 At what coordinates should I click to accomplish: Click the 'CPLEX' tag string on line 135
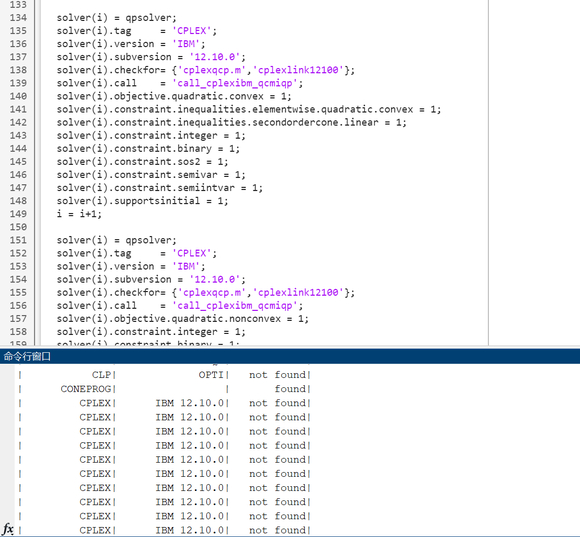[x=192, y=31]
